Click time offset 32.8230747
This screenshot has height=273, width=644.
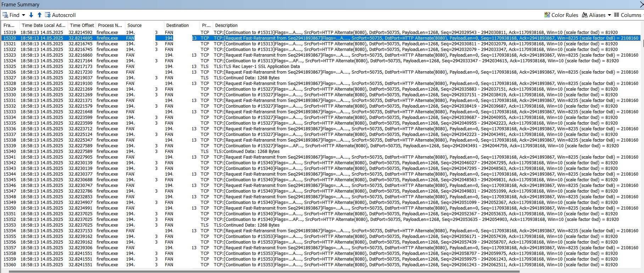(80, 186)
